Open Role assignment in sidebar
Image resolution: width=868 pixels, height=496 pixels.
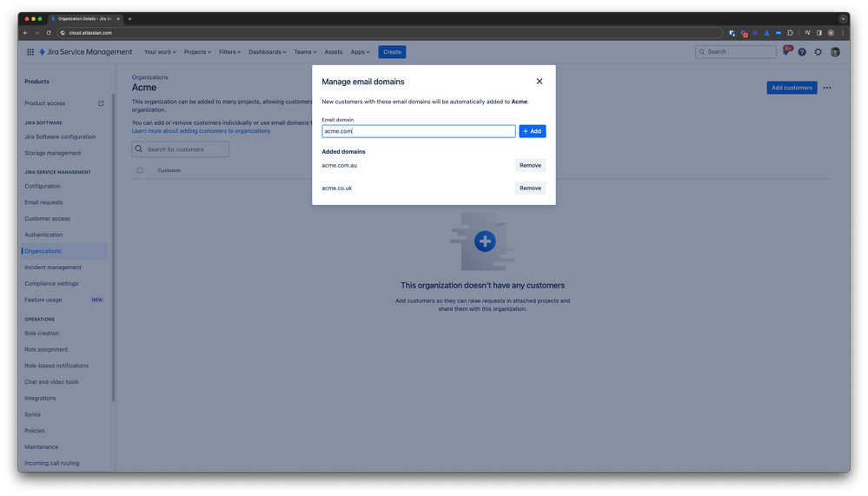coord(46,350)
